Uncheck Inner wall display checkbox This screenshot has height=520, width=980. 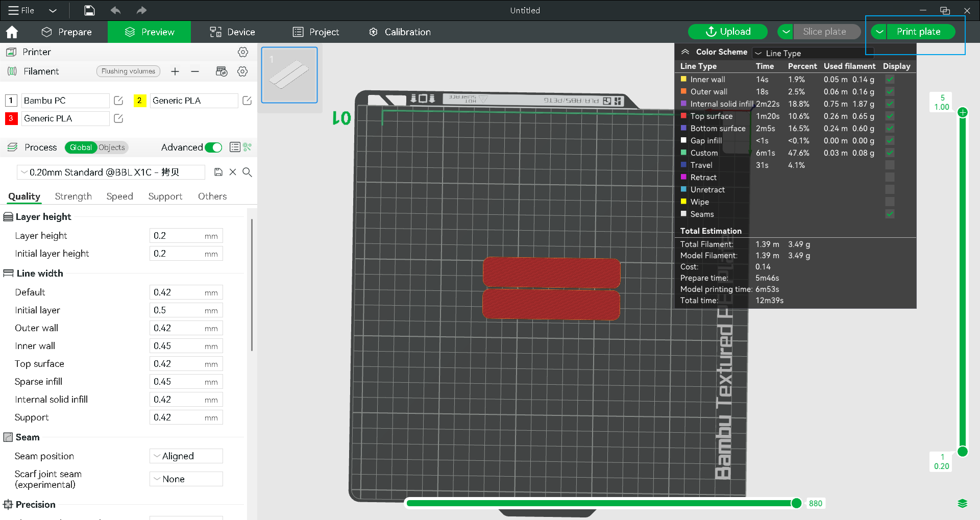pyautogui.click(x=890, y=80)
